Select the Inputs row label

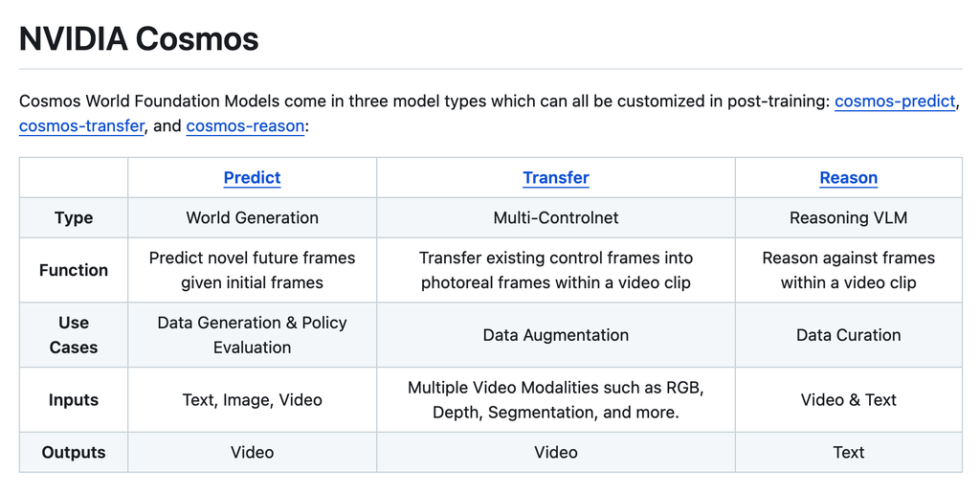[74, 400]
